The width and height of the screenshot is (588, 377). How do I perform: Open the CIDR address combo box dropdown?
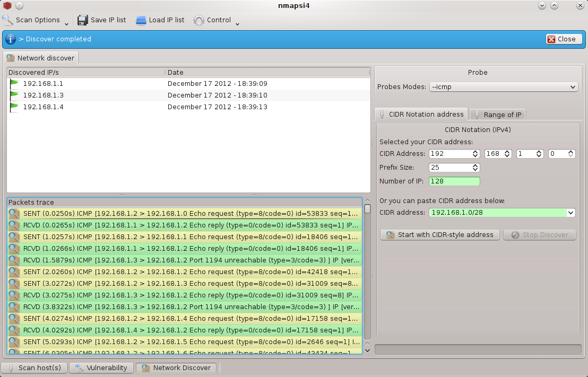[x=571, y=213]
